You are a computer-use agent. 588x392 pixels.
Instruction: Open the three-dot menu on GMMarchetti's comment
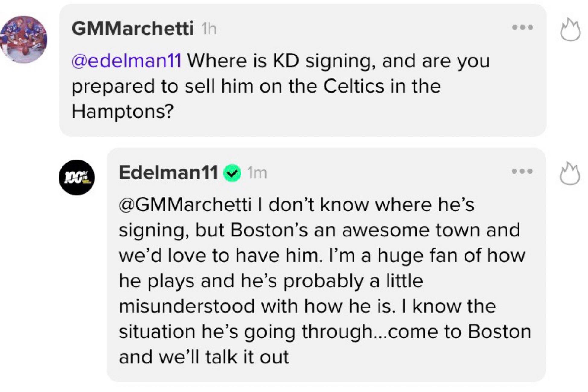(x=522, y=27)
